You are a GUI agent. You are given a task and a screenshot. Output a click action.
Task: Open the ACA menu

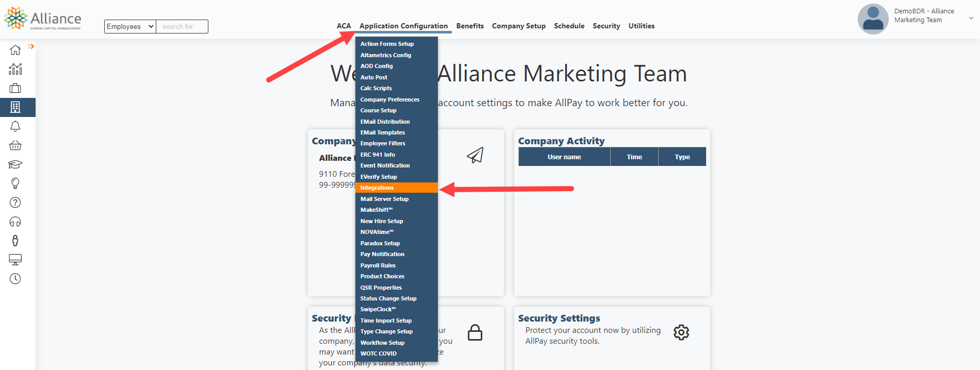point(344,26)
